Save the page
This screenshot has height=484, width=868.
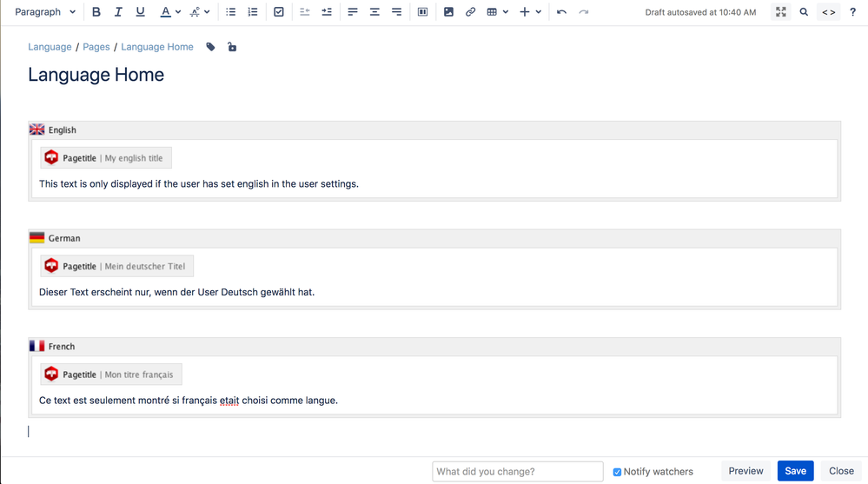[x=796, y=471]
